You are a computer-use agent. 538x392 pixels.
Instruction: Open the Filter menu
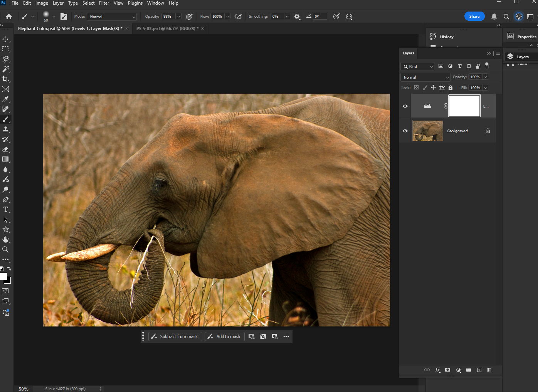click(x=104, y=3)
